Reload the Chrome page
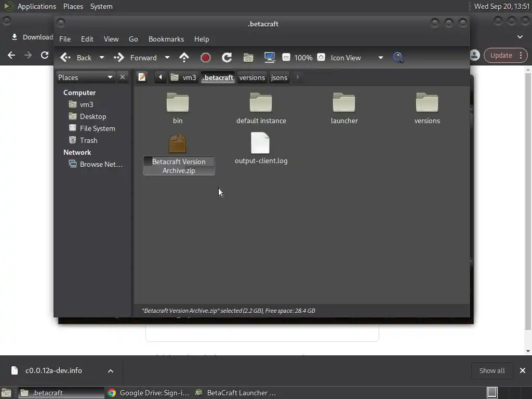Viewport: 532px width, 399px height. click(x=45, y=55)
